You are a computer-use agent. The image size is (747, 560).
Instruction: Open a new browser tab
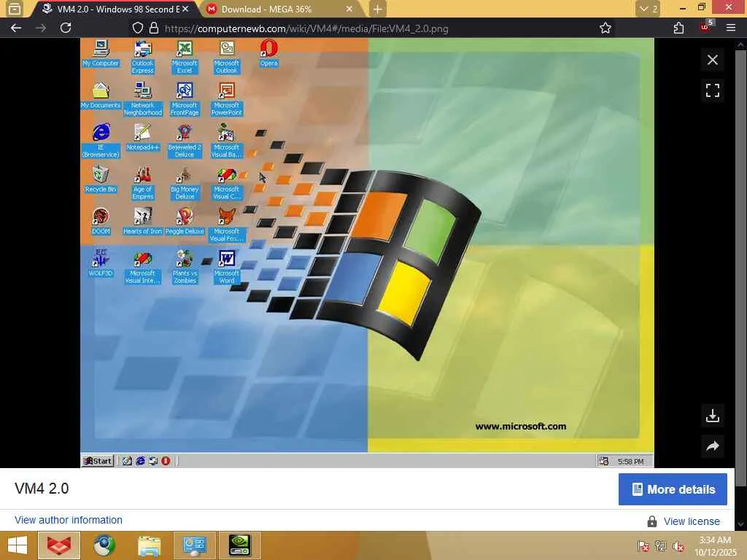point(377,9)
